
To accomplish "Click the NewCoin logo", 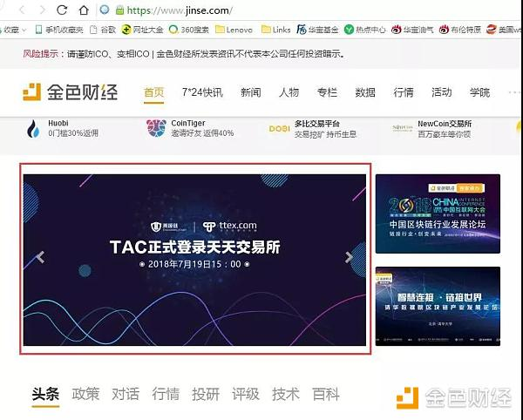I will click(x=403, y=128).
